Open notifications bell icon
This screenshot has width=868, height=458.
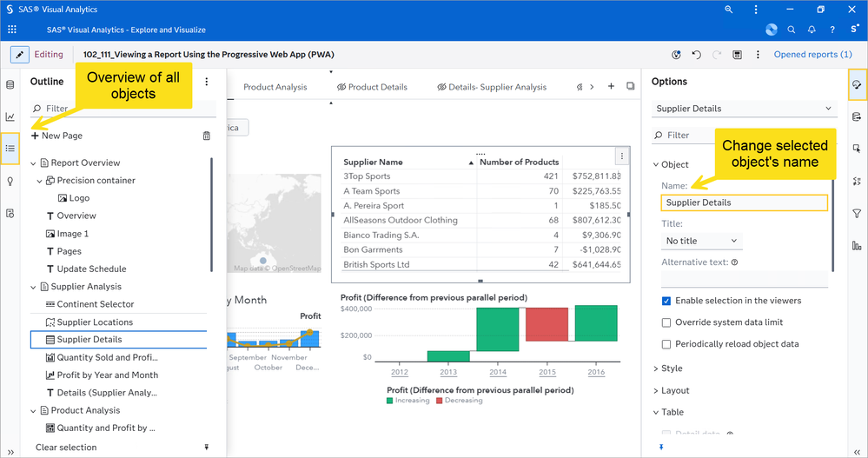tap(812, 30)
